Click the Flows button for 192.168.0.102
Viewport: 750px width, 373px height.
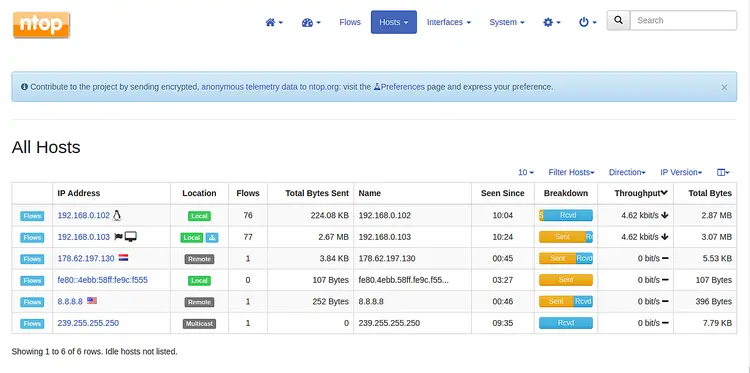tap(32, 216)
